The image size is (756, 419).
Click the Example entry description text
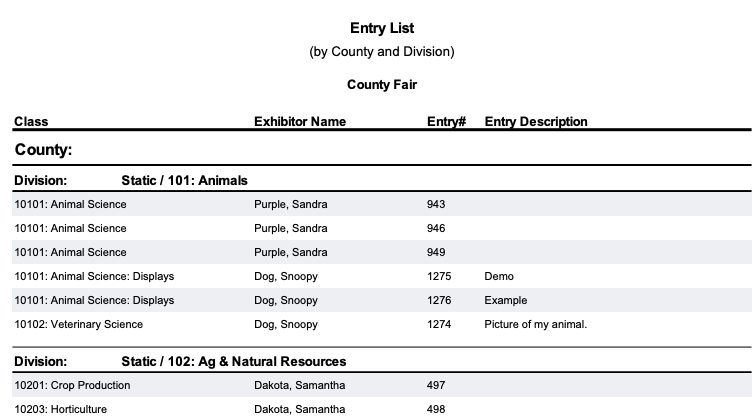tap(505, 300)
